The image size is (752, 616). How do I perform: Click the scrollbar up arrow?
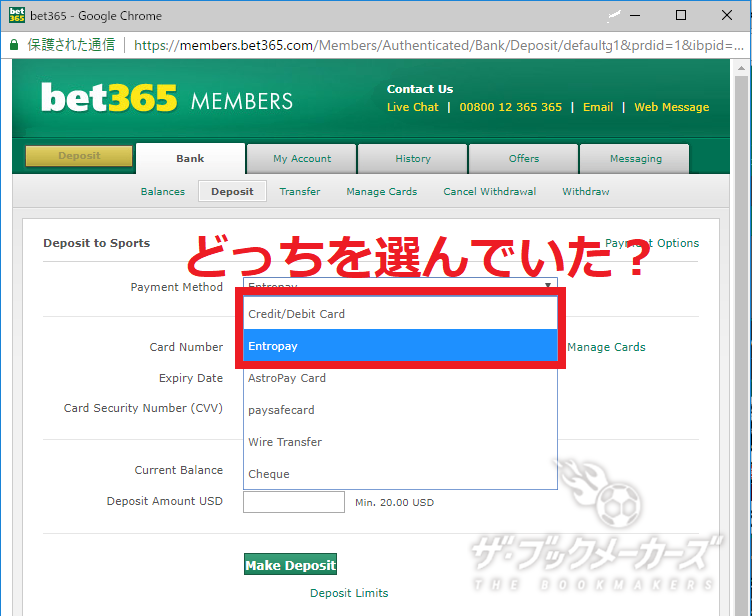point(741,69)
